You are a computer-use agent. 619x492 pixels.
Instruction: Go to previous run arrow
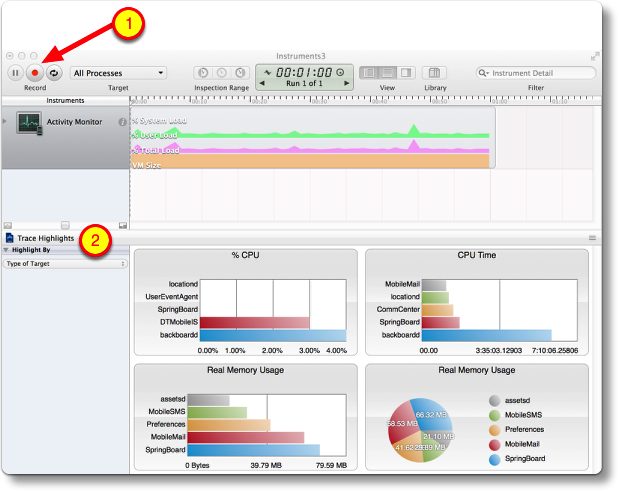tap(263, 83)
